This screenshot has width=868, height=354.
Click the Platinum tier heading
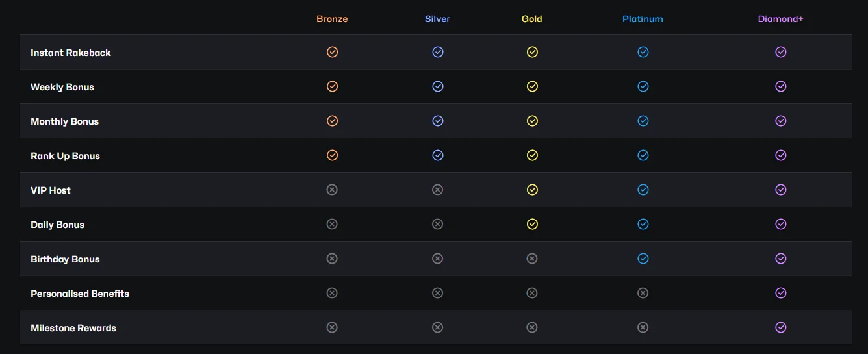coord(643,19)
